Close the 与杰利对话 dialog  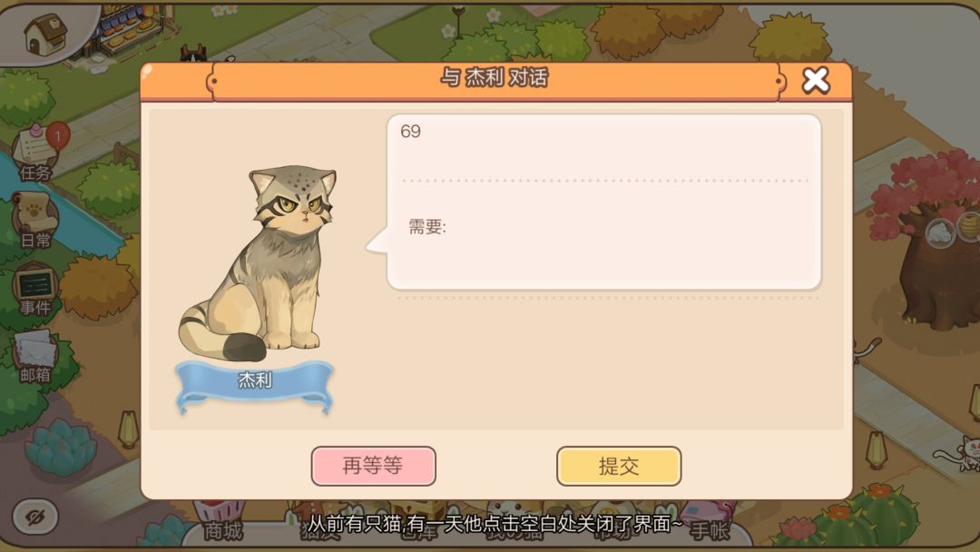816,80
